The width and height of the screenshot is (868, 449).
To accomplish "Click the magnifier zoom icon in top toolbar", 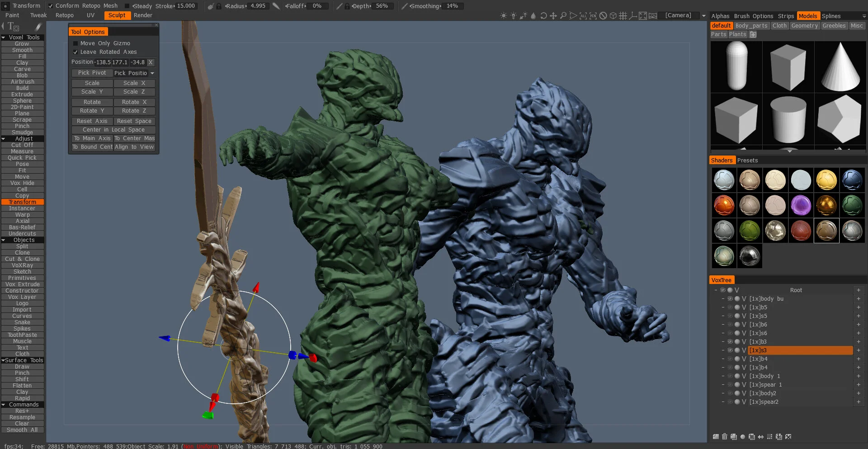I will (563, 16).
